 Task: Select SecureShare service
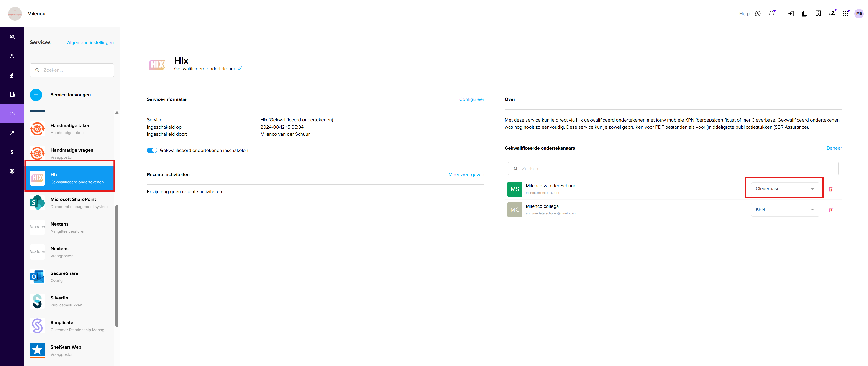coord(69,277)
